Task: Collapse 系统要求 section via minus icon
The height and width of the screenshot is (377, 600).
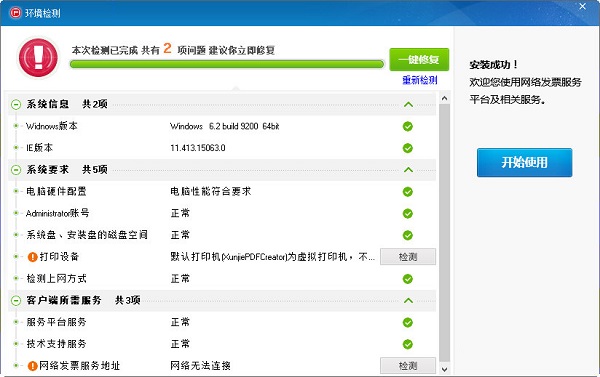Action: [x=16, y=170]
